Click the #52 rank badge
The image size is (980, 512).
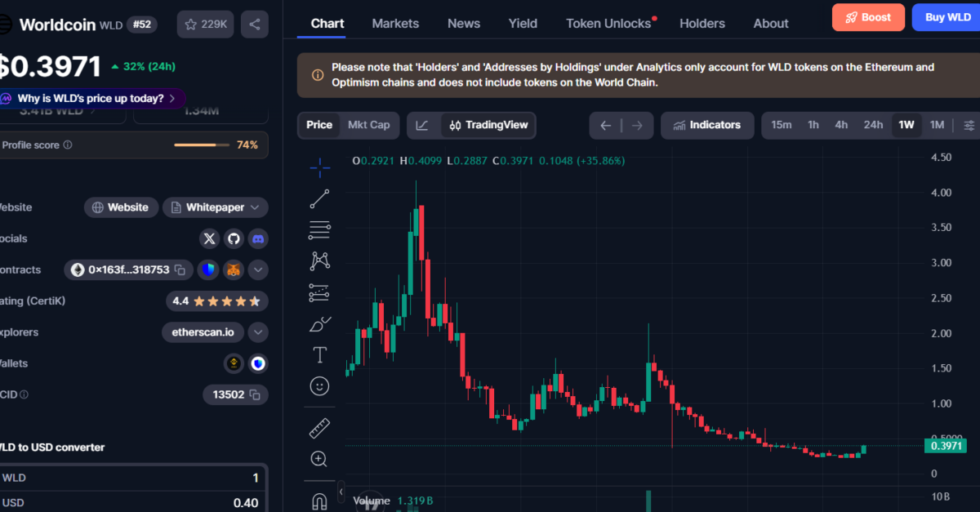pyautogui.click(x=142, y=24)
